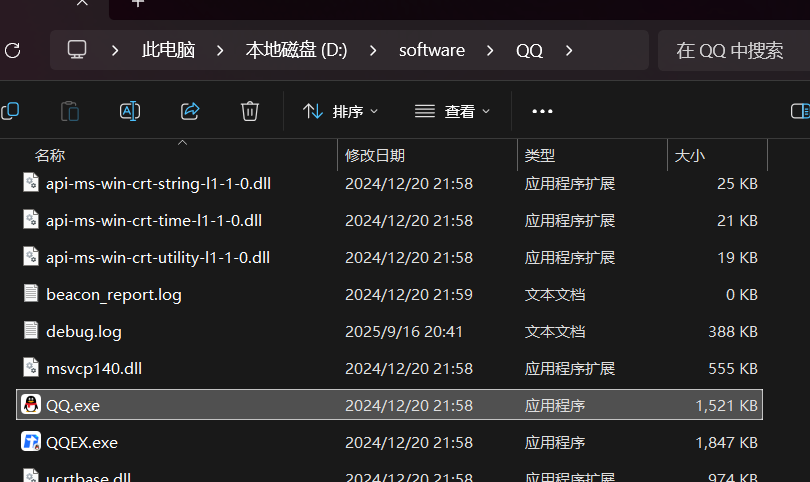Screen dimensions: 810x482
Task: Click QQ folder in breadcrumb
Action: pos(529,51)
